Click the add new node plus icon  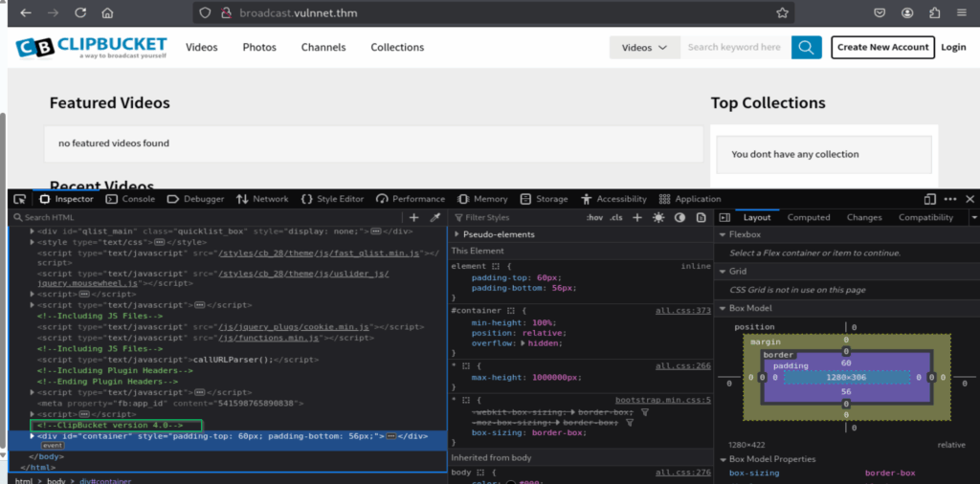click(x=413, y=217)
